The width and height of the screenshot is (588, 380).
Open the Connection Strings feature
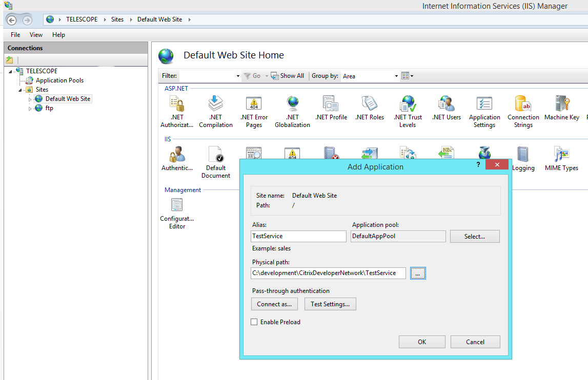(x=523, y=111)
